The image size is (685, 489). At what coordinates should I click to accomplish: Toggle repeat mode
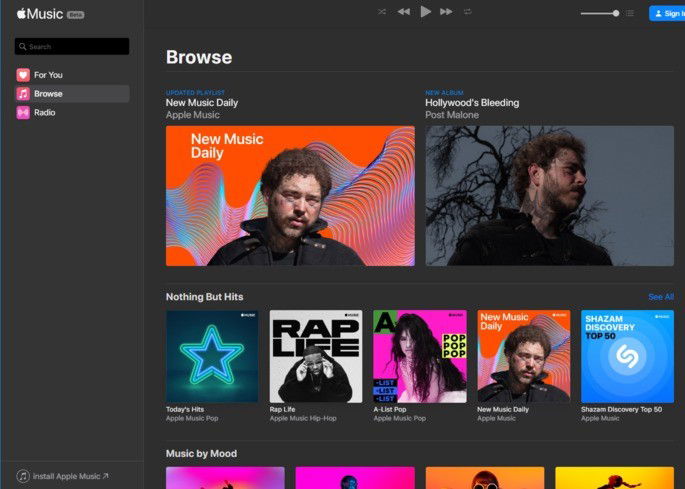pyautogui.click(x=468, y=12)
